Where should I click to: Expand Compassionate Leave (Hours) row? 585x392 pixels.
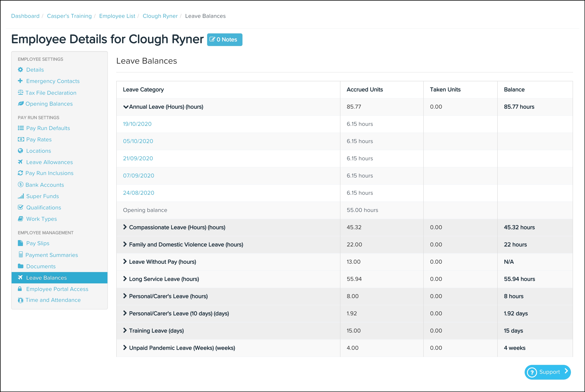(x=125, y=227)
